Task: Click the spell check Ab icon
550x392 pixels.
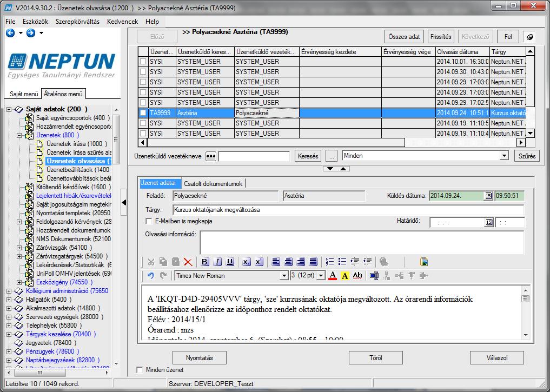Action: [x=357, y=276]
